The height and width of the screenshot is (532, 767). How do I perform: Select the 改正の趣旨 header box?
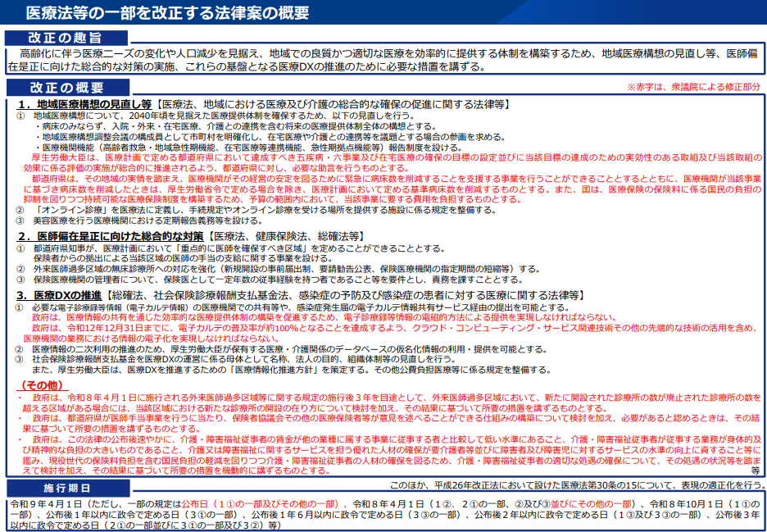(x=66, y=38)
